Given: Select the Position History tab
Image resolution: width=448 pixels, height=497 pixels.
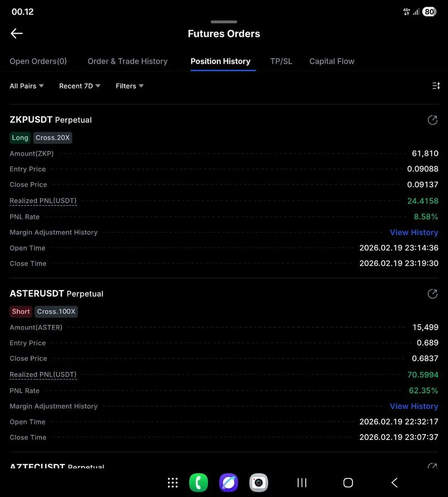Looking at the screenshot, I should tap(220, 61).
